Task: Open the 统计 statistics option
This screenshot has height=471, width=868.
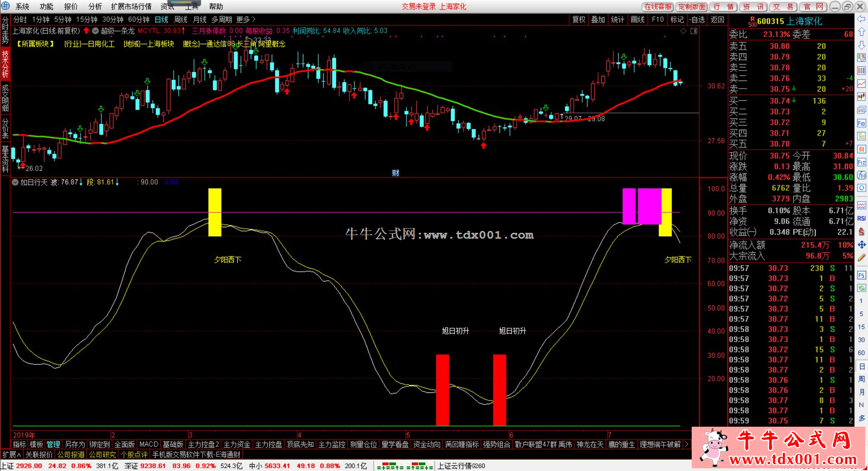Action: tap(618, 19)
